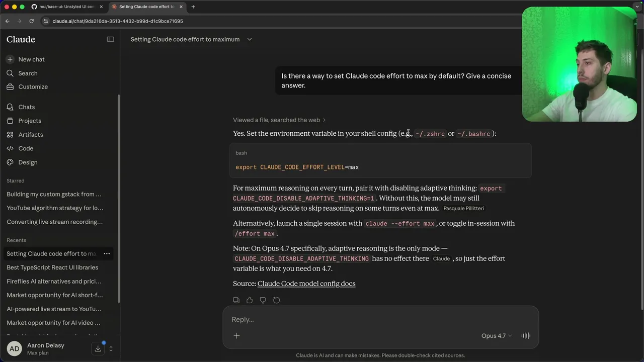Image resolution: width=644 pixels, height=362 pixels.
Task: Click the sidebar scrollbar
Action: [119, 199]
